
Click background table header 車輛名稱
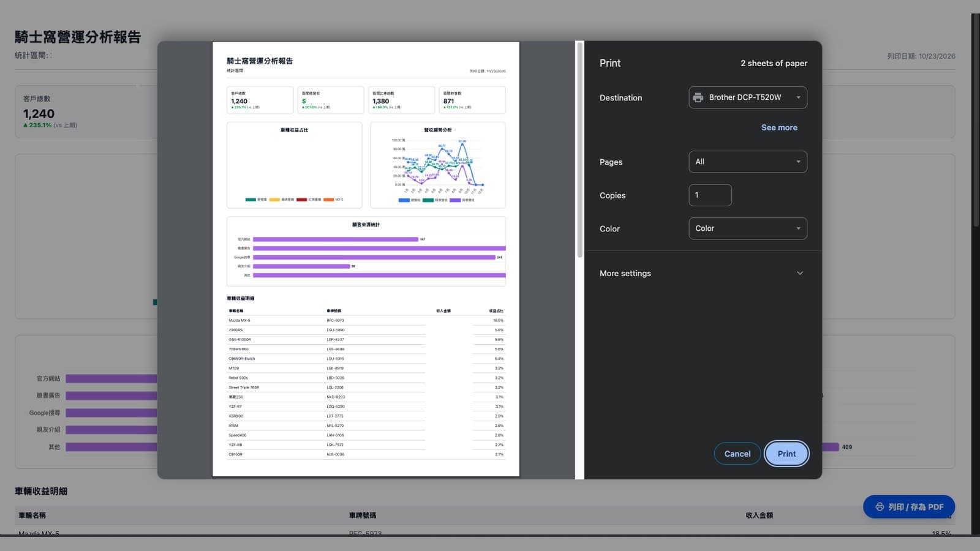[32, 515]
